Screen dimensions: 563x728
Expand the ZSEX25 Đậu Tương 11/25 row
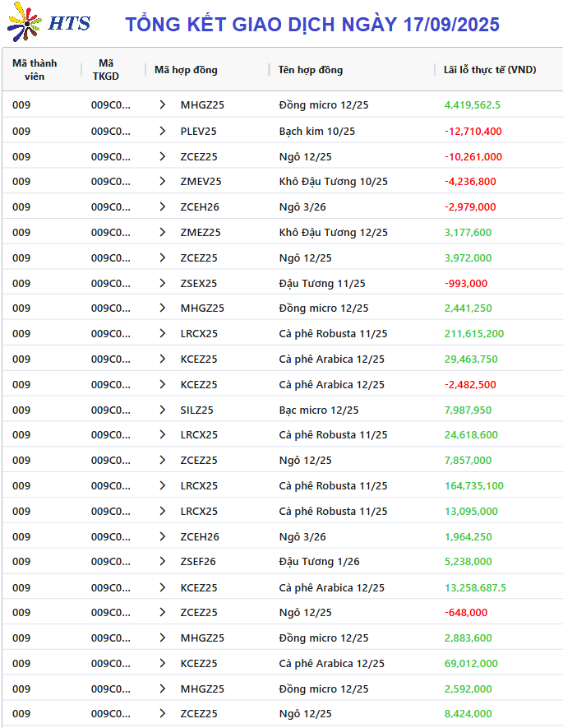pyautogui.click(x=162, y=283)
